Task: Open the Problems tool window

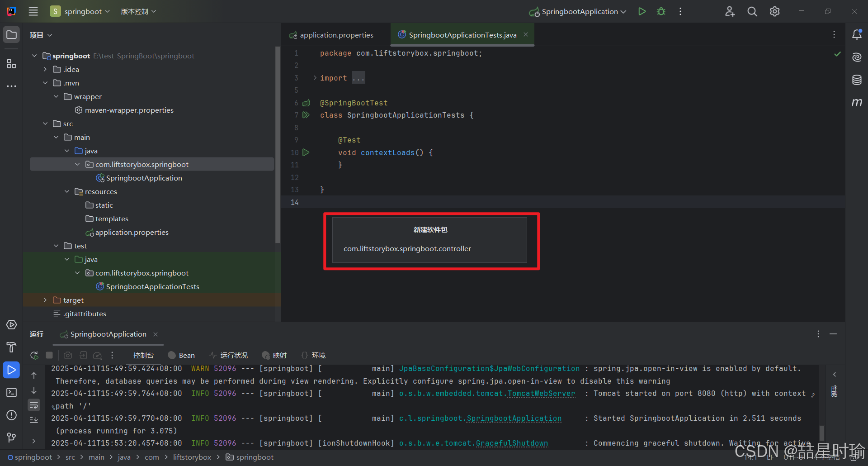Action: [x=12, y=415]
